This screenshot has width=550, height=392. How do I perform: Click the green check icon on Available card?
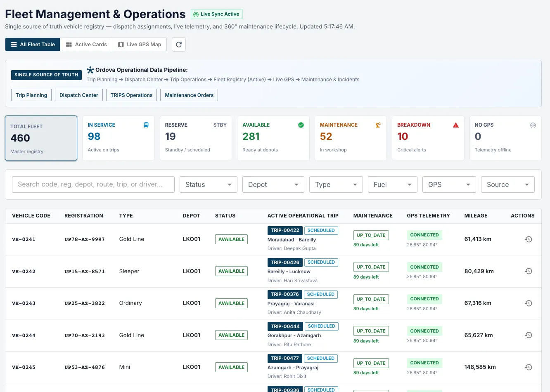click(301, 125)
